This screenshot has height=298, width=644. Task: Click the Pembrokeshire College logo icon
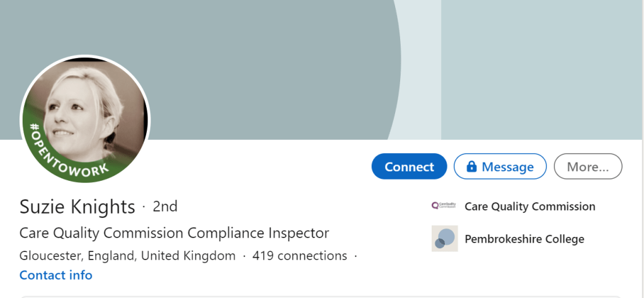click(444, 239)
